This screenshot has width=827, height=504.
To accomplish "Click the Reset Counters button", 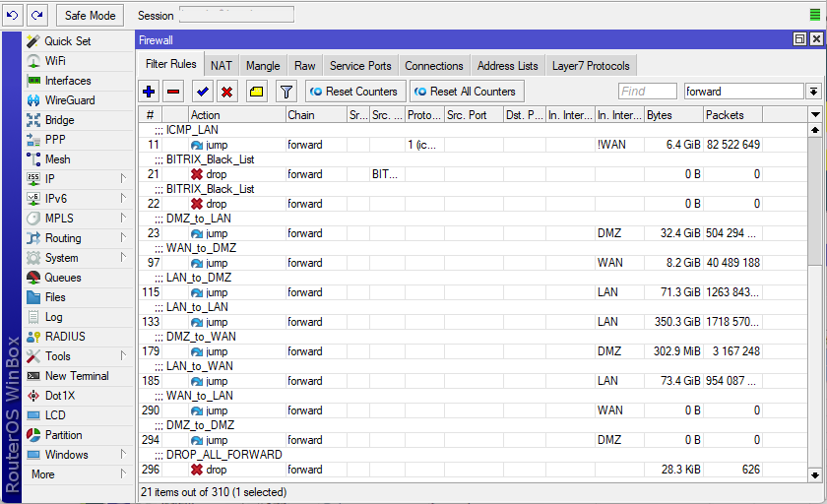I will (353, 92).
